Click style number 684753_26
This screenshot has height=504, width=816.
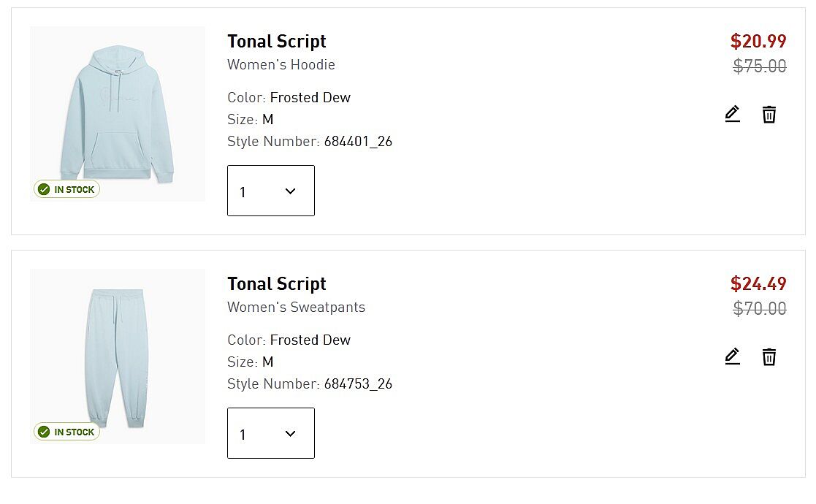coord(358,384)
